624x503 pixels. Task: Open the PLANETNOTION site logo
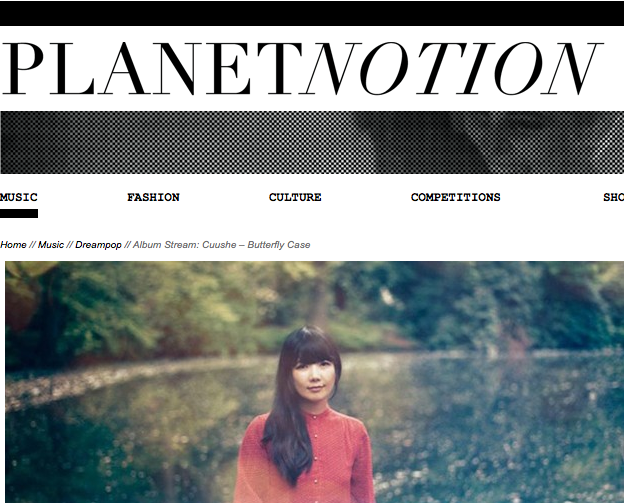(x=301, y=68)
